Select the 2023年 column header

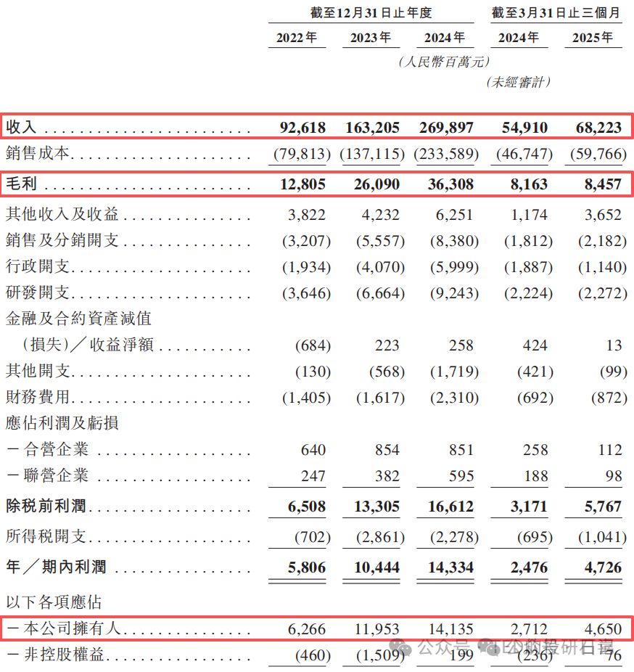[371, 38]
